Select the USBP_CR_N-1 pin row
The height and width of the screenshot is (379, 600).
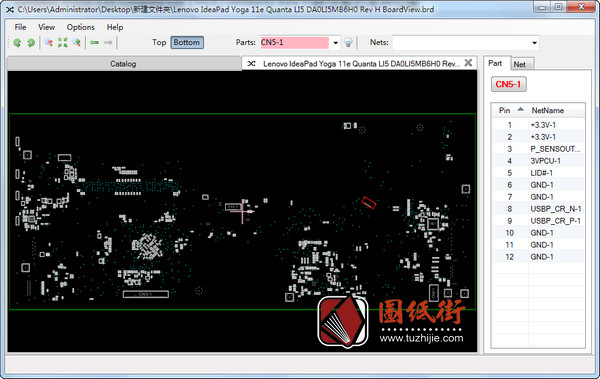pos(538,209)
